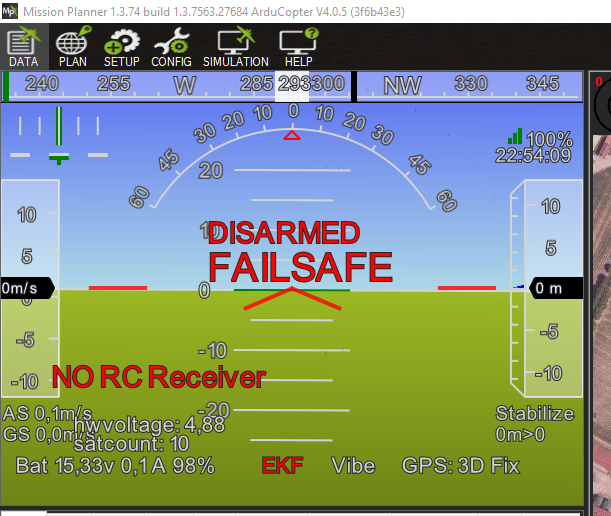Viewport: 611px width, 516px height.
Task: Open the SETUP initial setup screen
Action: tap(122, 47)
